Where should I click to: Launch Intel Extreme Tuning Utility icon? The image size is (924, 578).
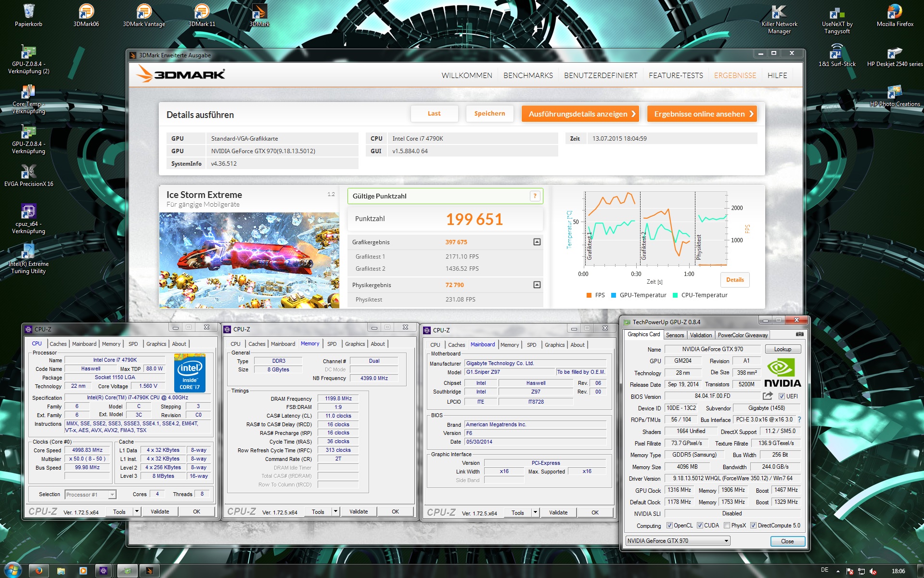click(x=28, y=259)
